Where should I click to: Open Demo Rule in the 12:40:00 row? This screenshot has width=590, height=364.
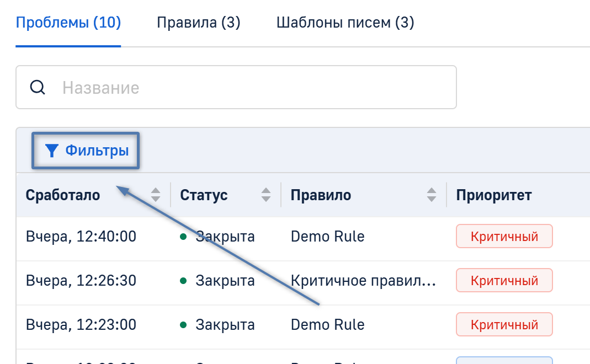point(327,237)
